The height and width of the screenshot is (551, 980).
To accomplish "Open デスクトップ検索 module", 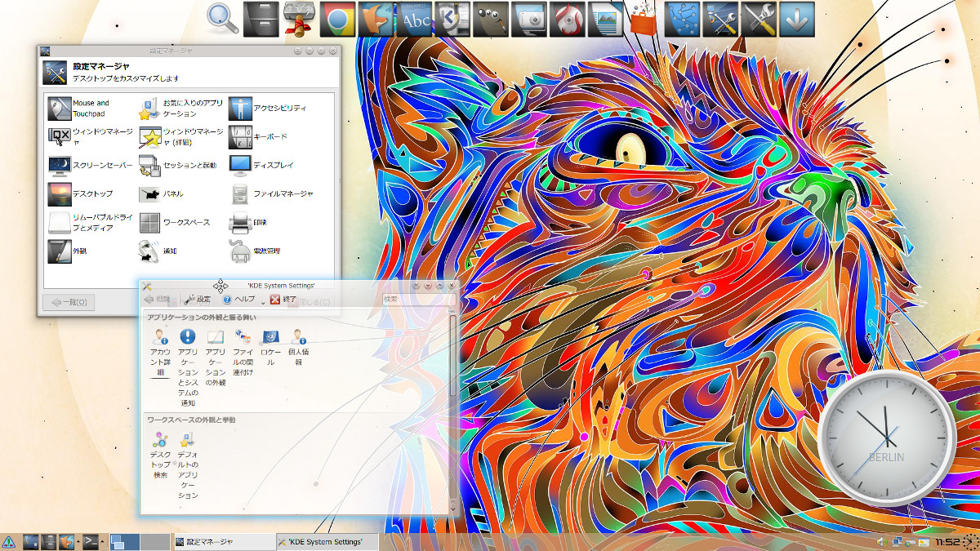I will pyautogui.click(x=160, y=455).
